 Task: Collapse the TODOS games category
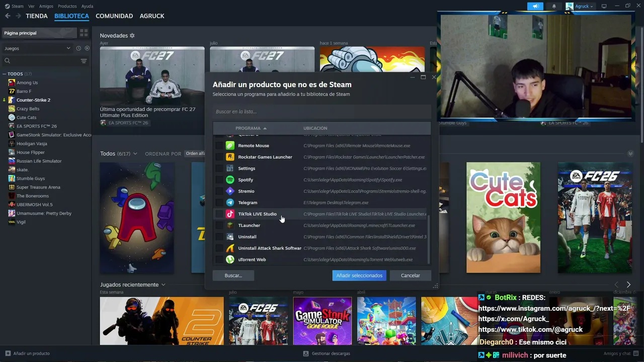click(x=5, y=74)
